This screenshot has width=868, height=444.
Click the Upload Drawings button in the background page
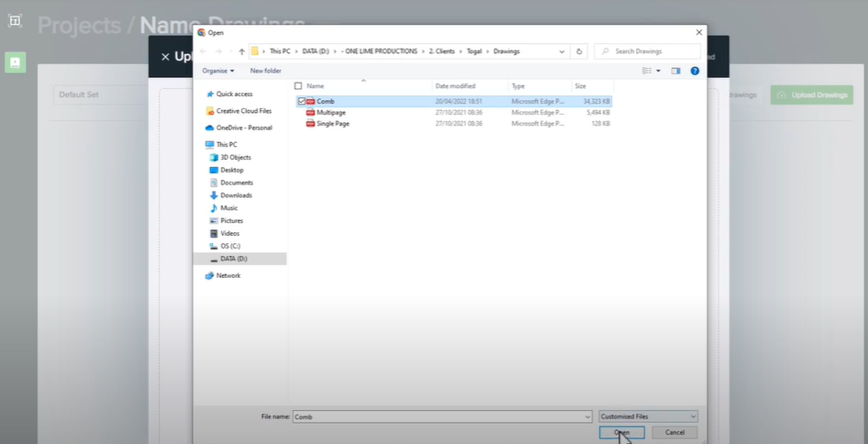pyautogui.click(x=811, y=95)
